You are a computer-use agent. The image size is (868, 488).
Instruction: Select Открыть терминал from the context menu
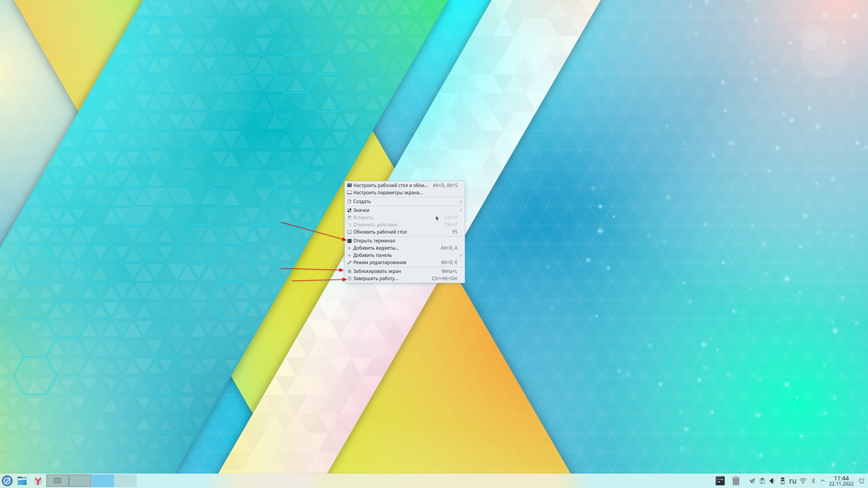374,241
